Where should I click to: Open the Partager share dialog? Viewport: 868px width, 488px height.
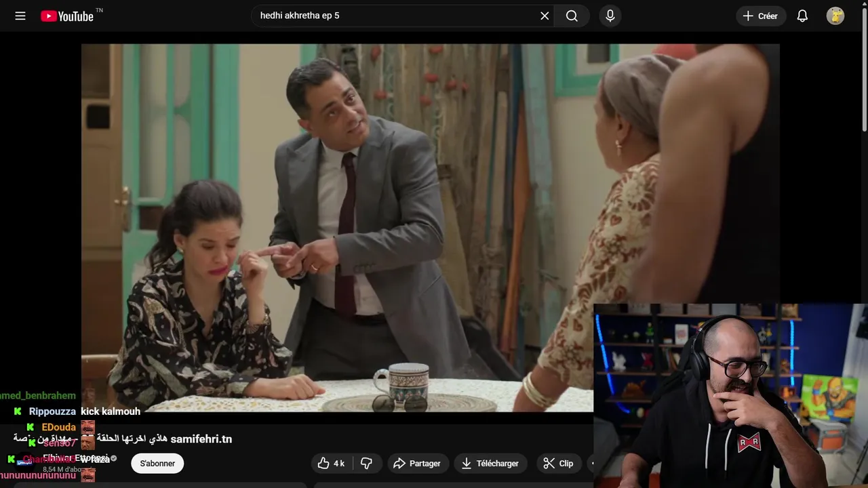(417, 464)
